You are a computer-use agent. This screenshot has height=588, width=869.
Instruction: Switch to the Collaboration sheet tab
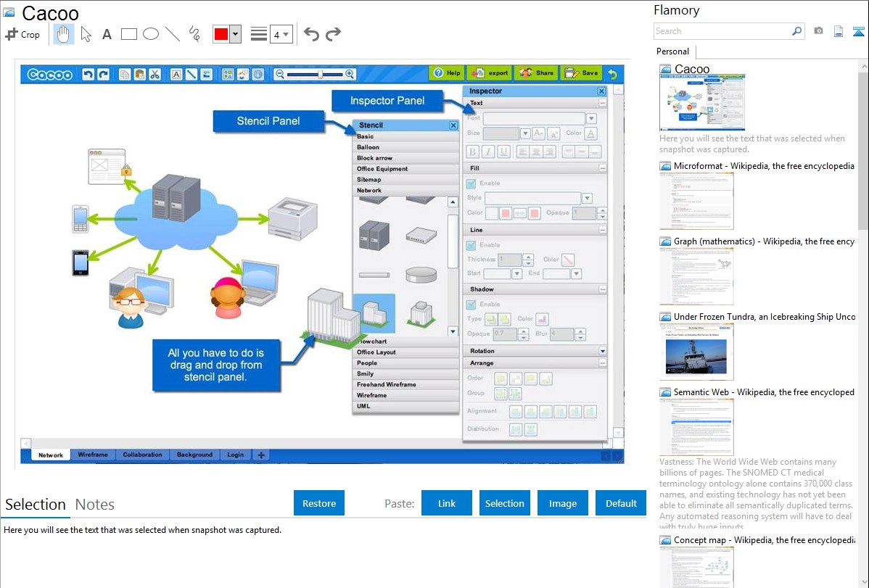142,455
